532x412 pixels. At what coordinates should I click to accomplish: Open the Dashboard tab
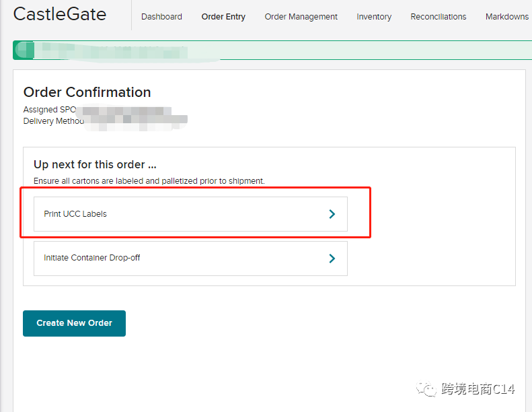161,17
